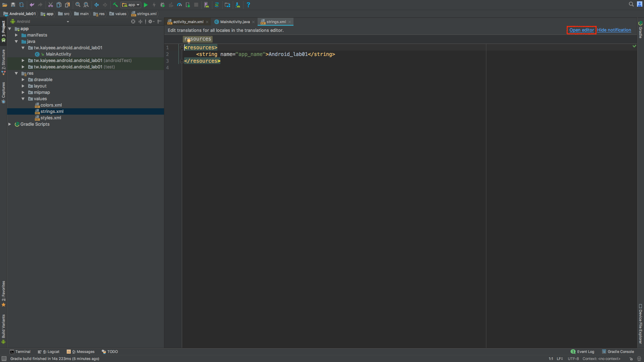Click the Android_lab01 breadcrumb
The image size is (644, 362).
point(20,14)
